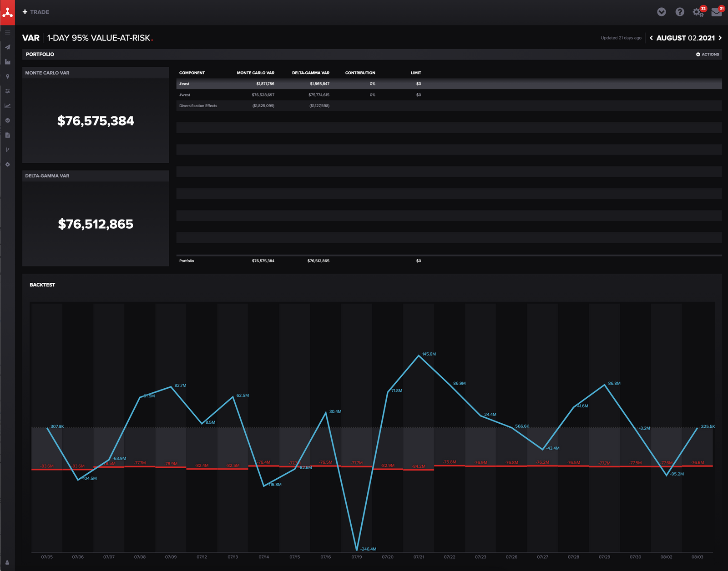Image resolution: width=728 pixels, height=571 pixels.
Task: Open the factory sidebar icon
Action: pyautogui.click(x=7, y=62)
